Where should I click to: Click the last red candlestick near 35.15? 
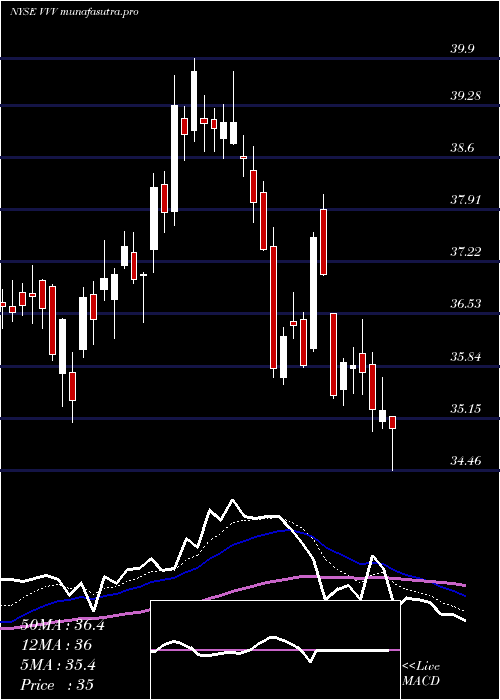click(x=392, y=422)
